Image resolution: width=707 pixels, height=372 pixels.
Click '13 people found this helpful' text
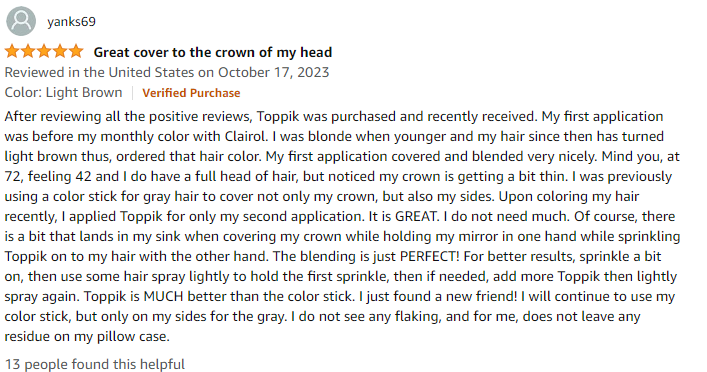pos(95,364)
